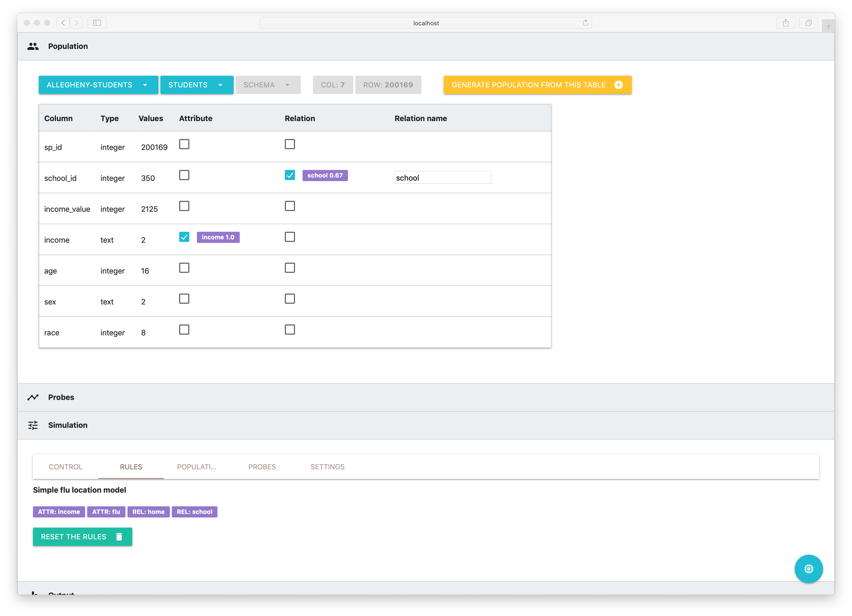Click the Probes chart-line icon
Image resolution: width=852 pixels, height=616 pixels.
click(33, 397)
